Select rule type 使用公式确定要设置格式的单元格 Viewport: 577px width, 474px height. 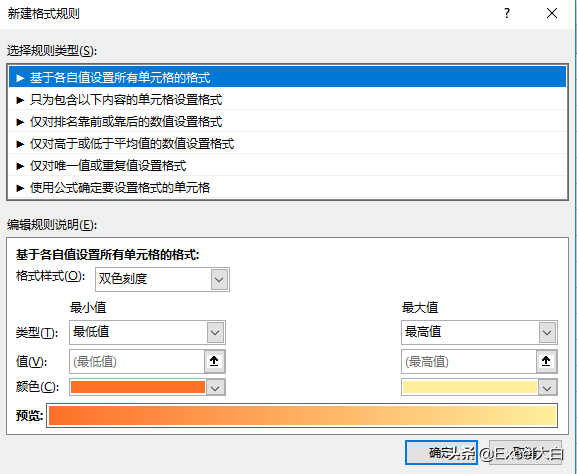coord(287,188)
